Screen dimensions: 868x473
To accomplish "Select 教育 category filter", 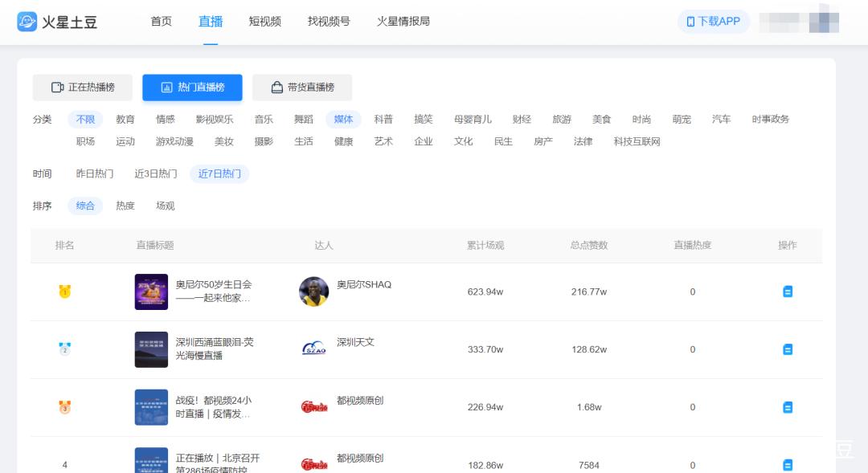I will coord(125,120).
